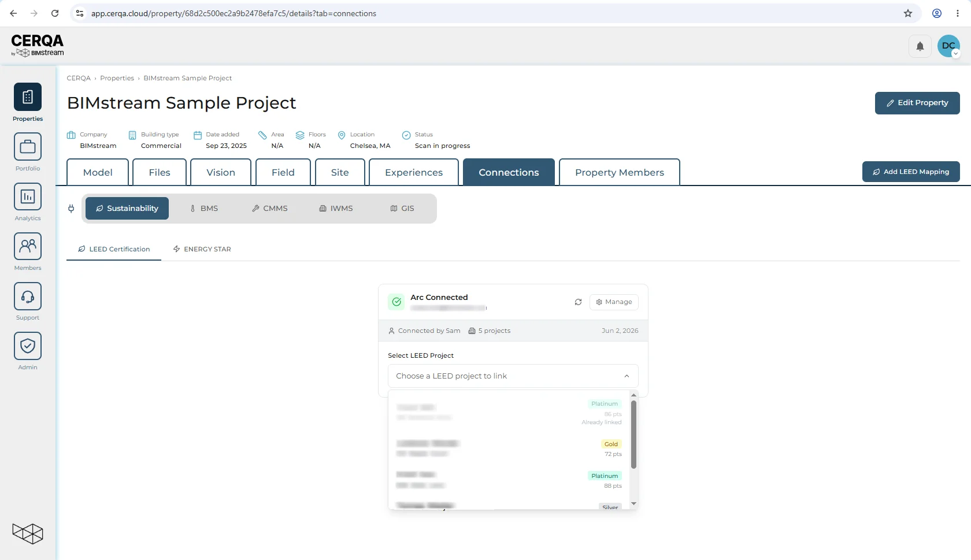
Task: Go to Properties breadcrumb link
Action: point(117,78)
